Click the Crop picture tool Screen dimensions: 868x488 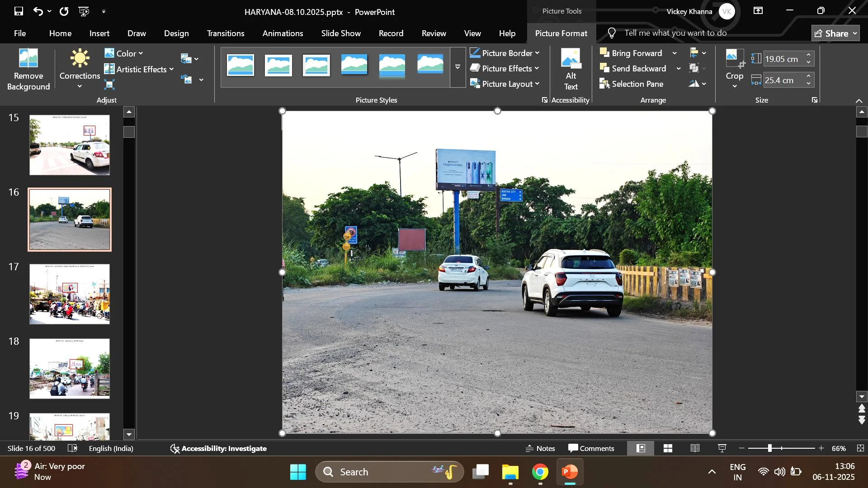click(x=734, y=59)
